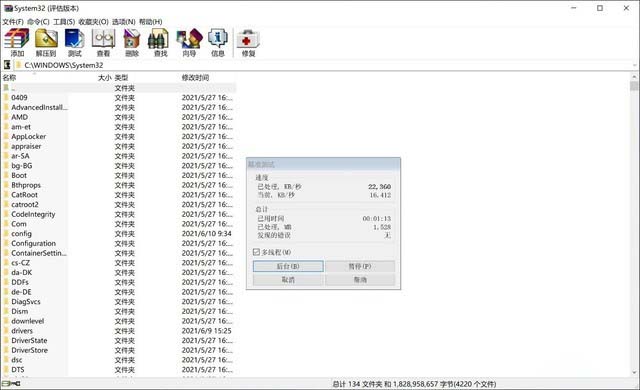
Task: Launch the 向导 (Wizard) toolbar icon
Action: pos(189,42)
